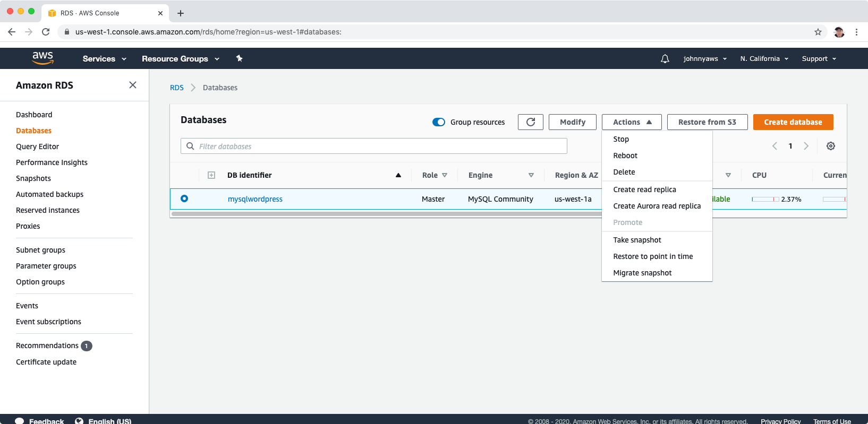Image resolution: width=868 pixels, height=424 pixels.
Task: Expand all rows plus icon in header
Action: coord(211,175)
